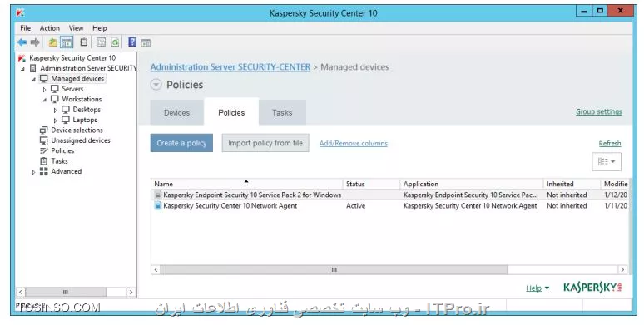Open the Help link at bottom right
The height and width of the screenshot is (325, 644).
tap(534, 288)
